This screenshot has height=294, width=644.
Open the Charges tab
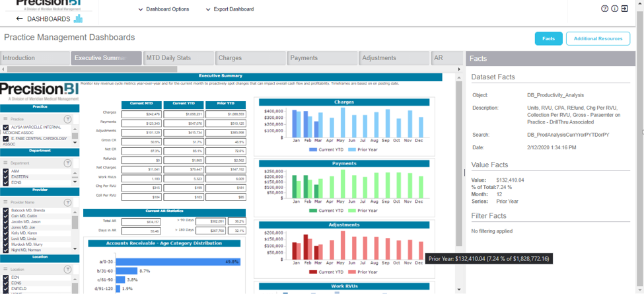coord(250,58)
